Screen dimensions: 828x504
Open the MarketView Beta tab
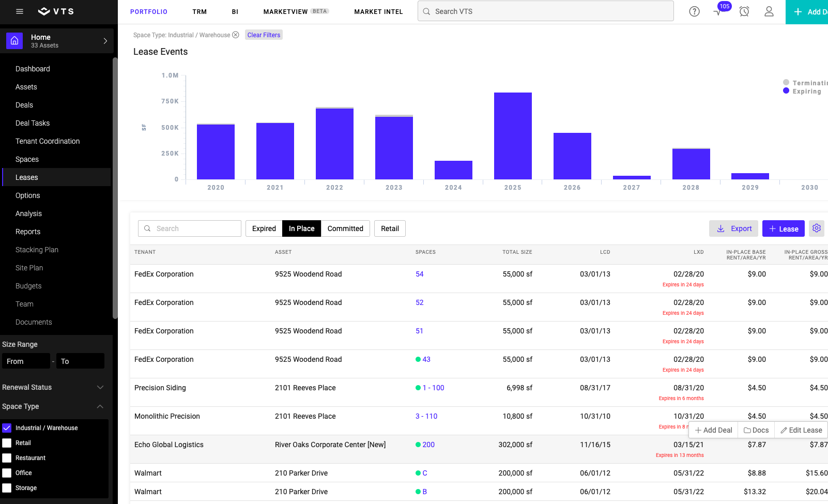[296, 12]
